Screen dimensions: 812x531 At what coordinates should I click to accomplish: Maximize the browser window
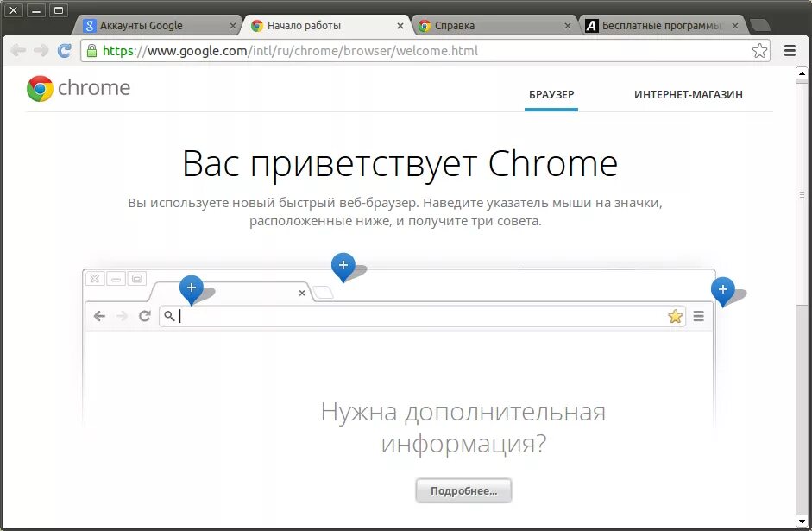[x=59, y=9]
